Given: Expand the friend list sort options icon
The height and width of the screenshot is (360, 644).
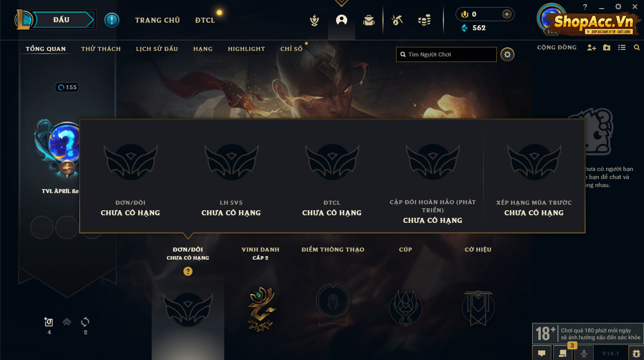Looking at the screenshot, I should click(x=622, y=48).
